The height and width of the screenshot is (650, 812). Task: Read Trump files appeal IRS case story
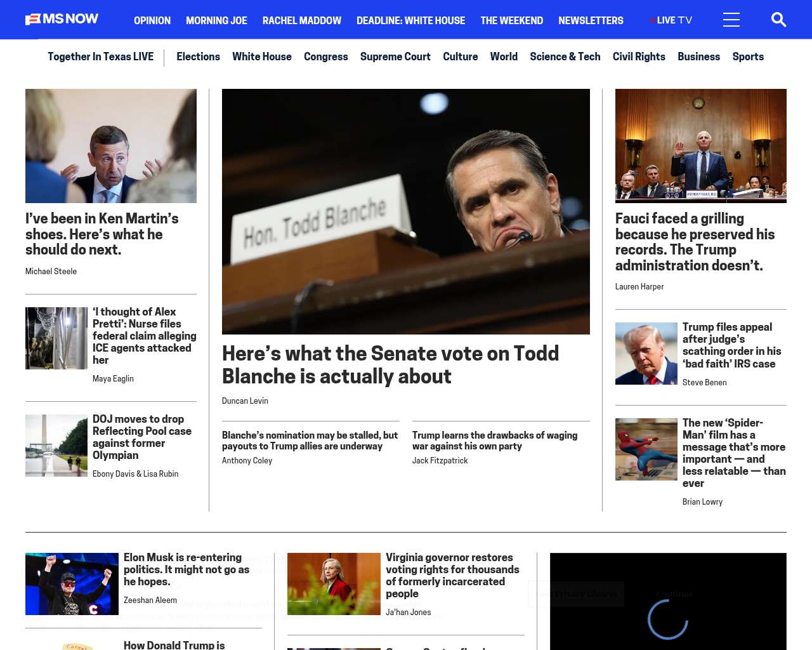point(732,345)
